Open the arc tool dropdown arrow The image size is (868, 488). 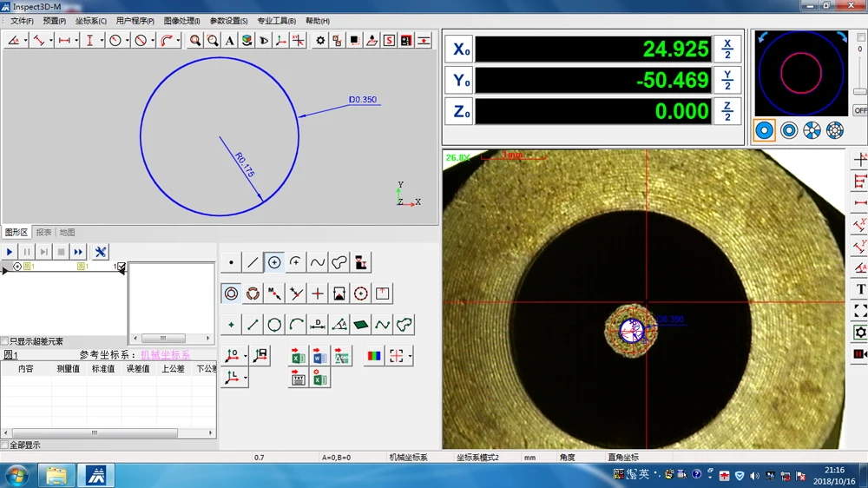pyautogui.click(x=178, y=41)
